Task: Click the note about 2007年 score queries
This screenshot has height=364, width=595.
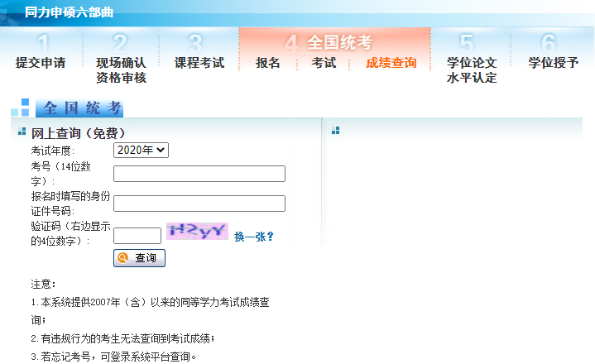Action: (151, 311)
